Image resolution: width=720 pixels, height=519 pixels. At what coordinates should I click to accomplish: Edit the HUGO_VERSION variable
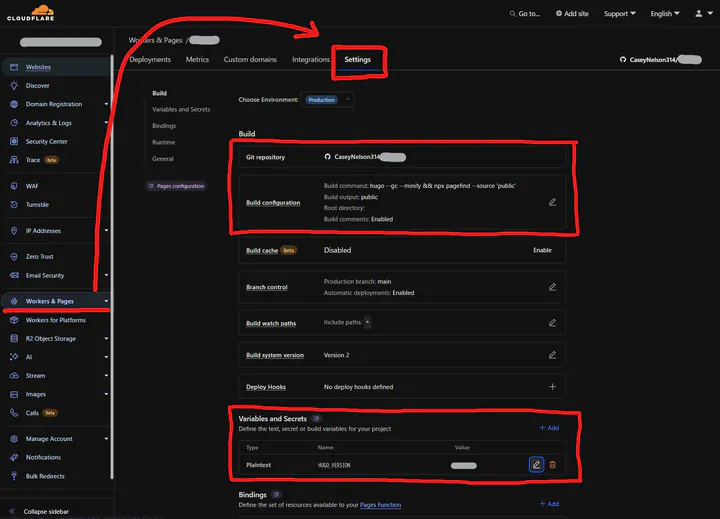point(536,465)
